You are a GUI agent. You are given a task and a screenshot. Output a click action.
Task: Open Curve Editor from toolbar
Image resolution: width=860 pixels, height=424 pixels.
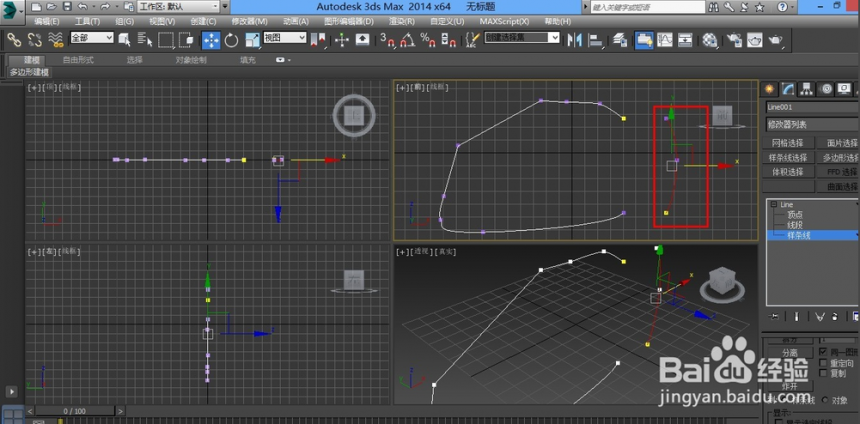pyautogui.click(x=665, y=40)
